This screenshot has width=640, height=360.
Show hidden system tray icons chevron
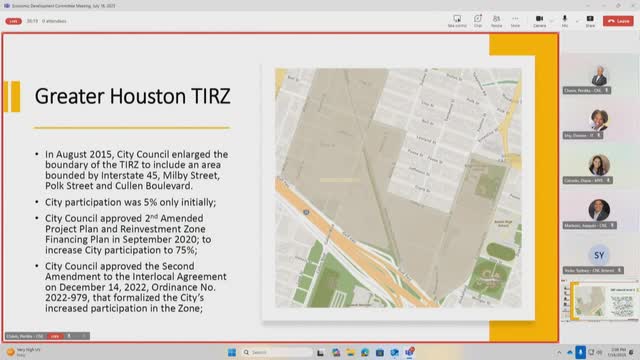click(x=559, y=352)
